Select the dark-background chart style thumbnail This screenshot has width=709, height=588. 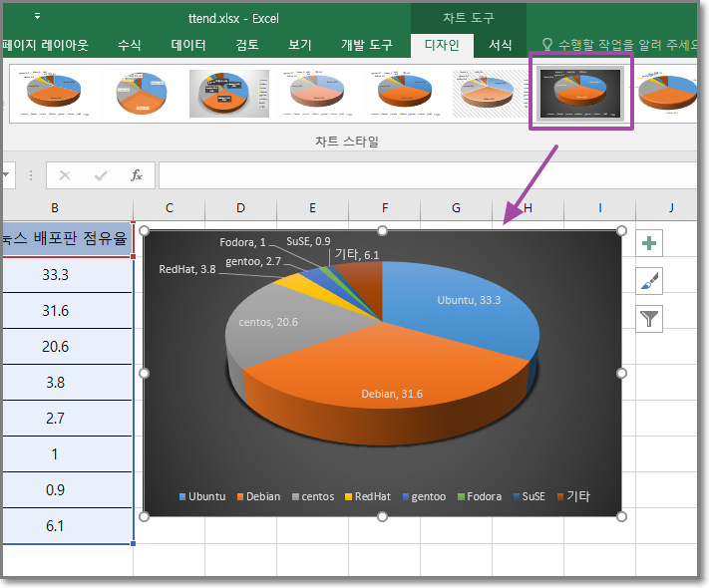[580, 94]
